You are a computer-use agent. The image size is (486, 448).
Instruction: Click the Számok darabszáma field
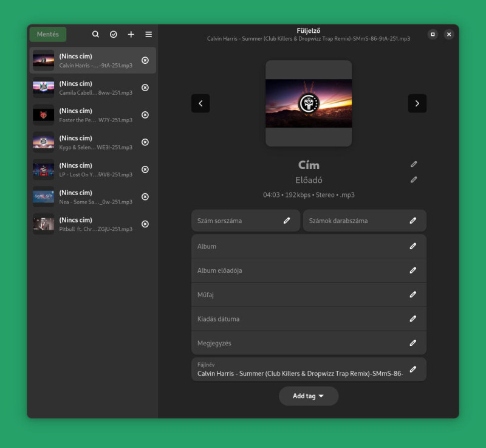[364, 221]
